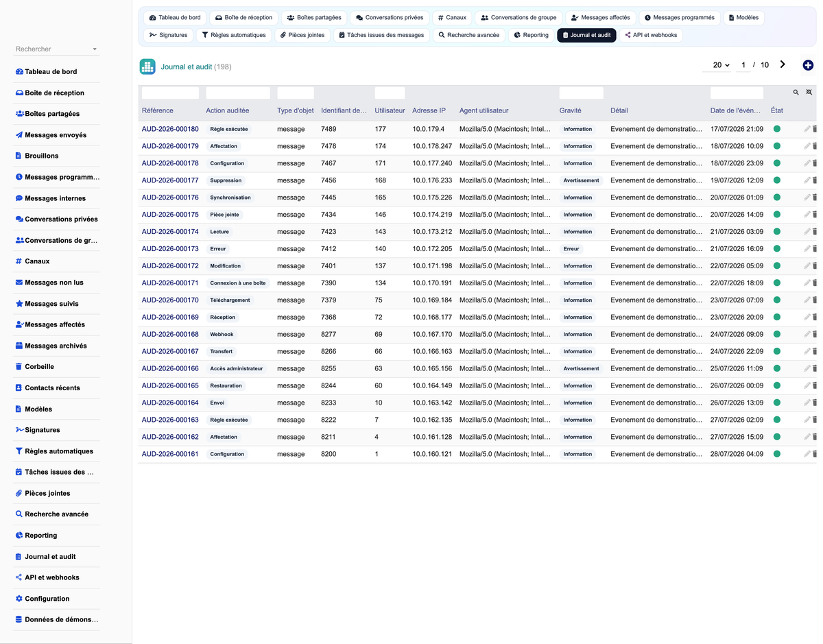Click identifier cell 8244
This screenshot has width=823, height=644.
[329, 385]
